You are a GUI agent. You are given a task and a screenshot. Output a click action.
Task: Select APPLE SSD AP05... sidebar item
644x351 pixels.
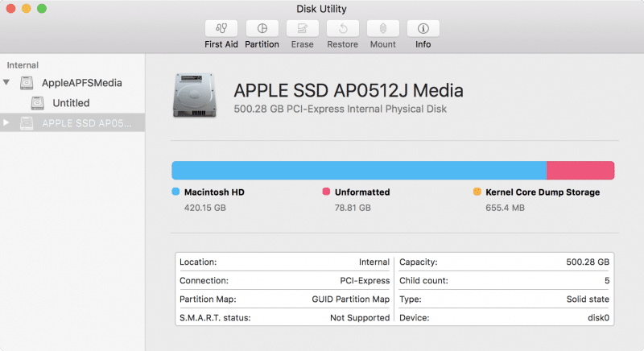72,122
